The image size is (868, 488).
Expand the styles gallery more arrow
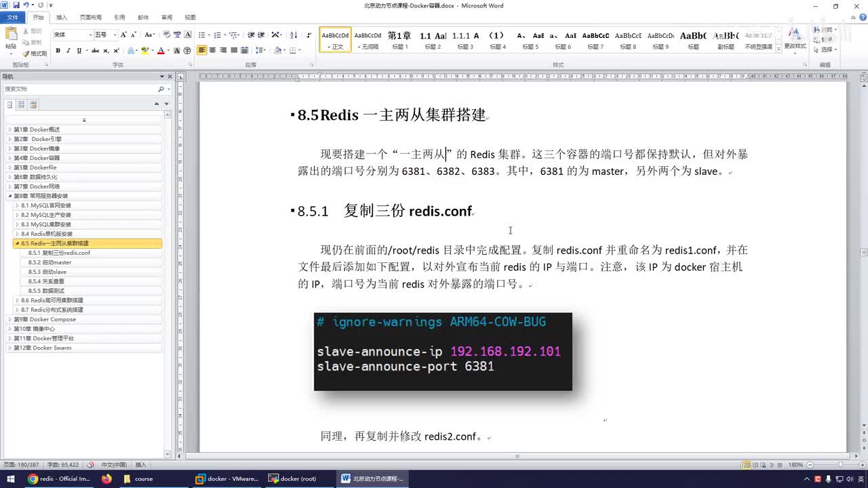click(x=777, y=49)
